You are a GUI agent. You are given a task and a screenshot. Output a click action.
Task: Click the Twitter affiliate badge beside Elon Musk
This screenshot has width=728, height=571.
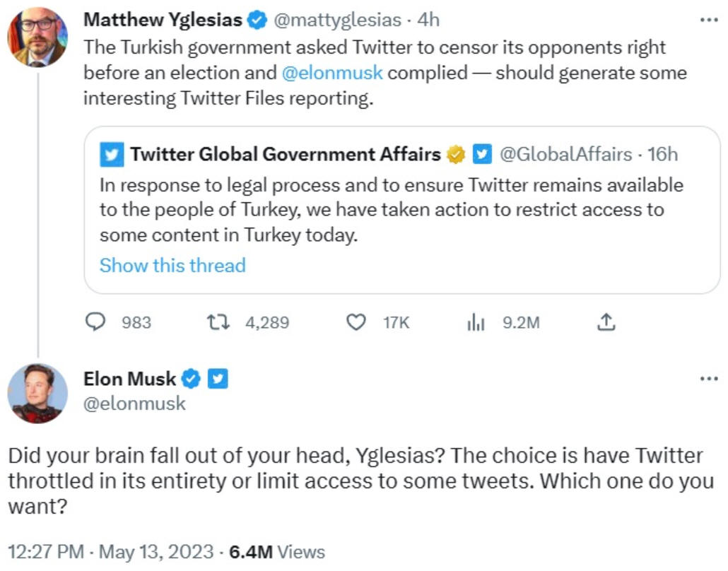tap(218, 379)
